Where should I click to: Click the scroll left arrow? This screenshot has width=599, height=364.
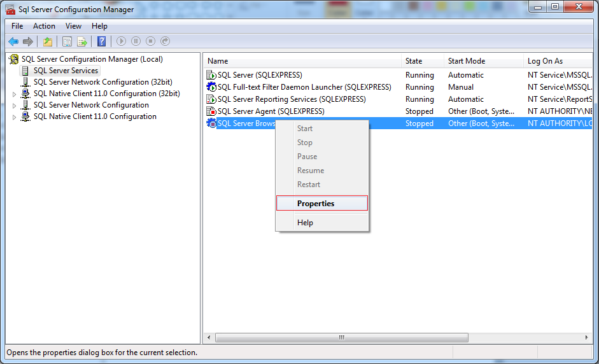pyautogui.click(x=209, y=338)
